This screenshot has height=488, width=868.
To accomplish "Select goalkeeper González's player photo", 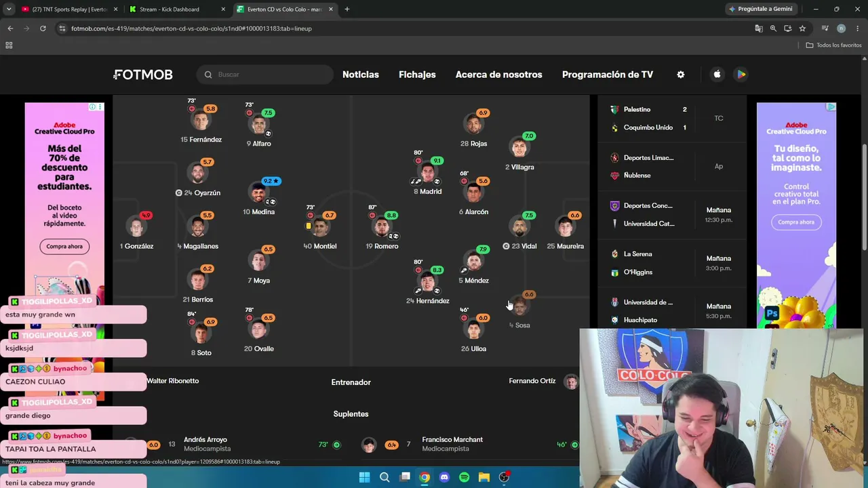I will (x=136, y=227).
